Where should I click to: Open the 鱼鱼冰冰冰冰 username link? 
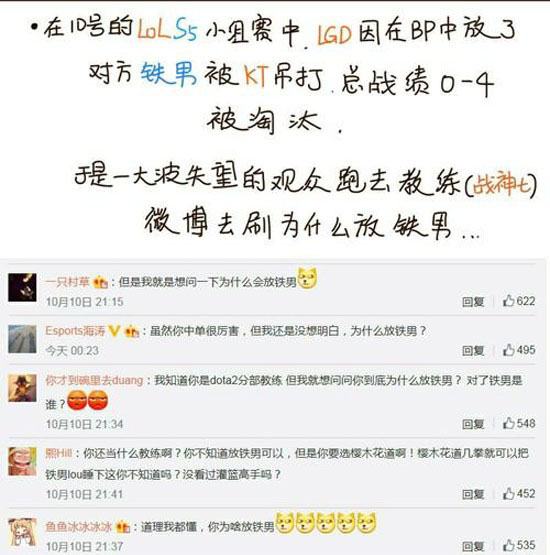[79, 527]
